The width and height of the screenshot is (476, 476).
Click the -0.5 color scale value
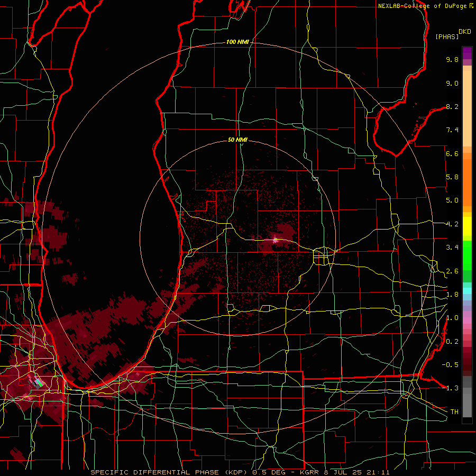tap(450, 365)
